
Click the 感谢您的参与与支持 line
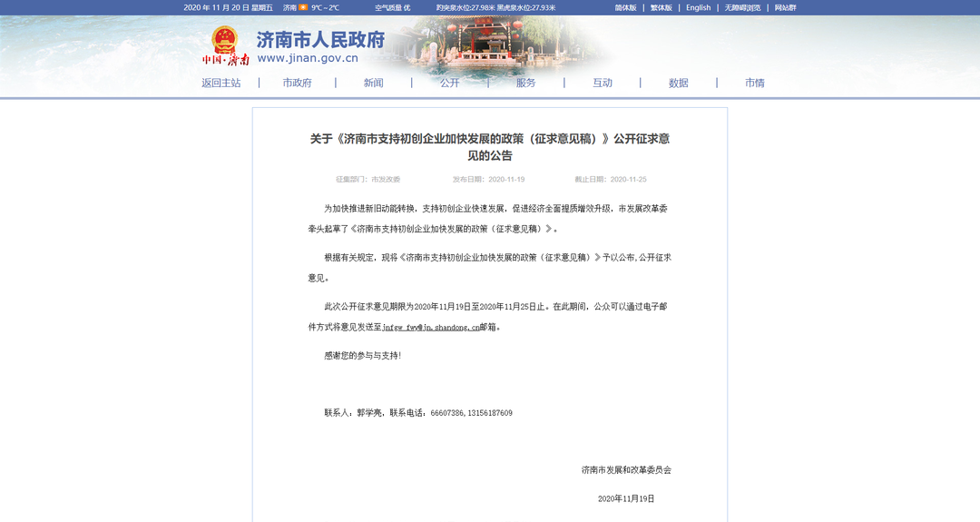[x=362, y=356]
